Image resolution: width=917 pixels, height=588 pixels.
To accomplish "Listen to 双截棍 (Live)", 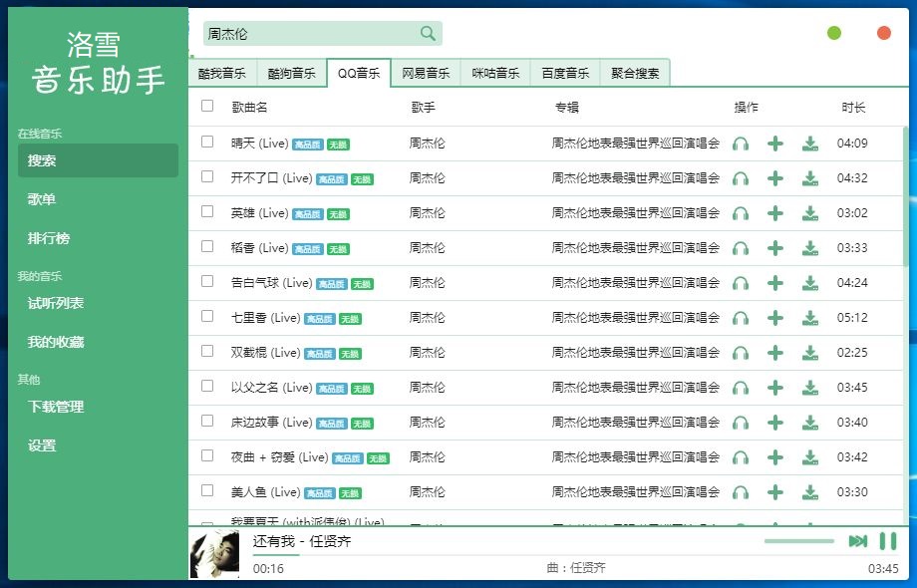I will pyautogui.click(x=741, y=353).
